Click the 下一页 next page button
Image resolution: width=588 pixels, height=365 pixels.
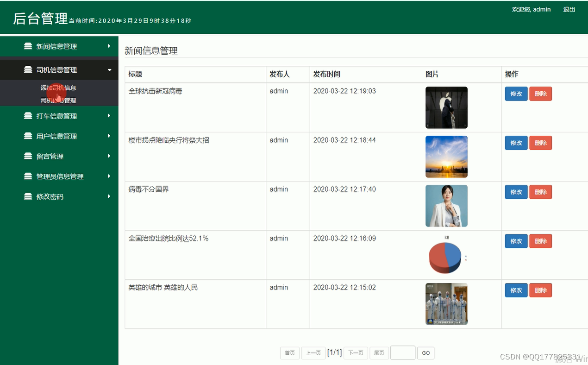coord(356,353)
